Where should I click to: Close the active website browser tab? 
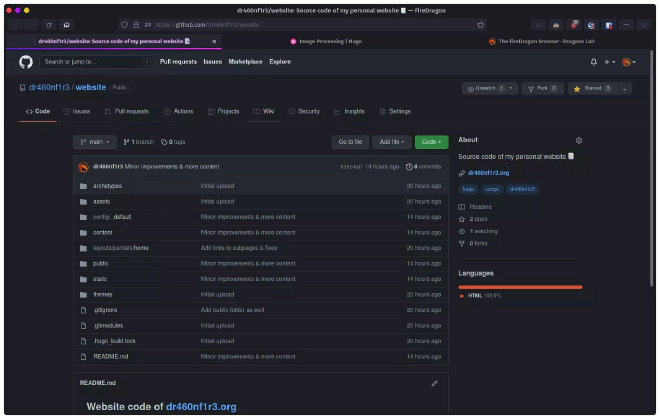[x=214, y=41]
